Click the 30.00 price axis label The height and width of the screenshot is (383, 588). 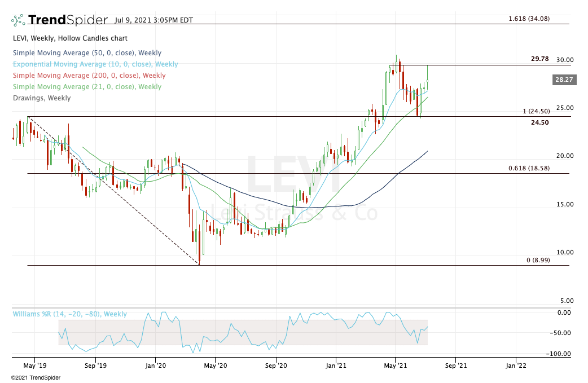tap(565, 60)
